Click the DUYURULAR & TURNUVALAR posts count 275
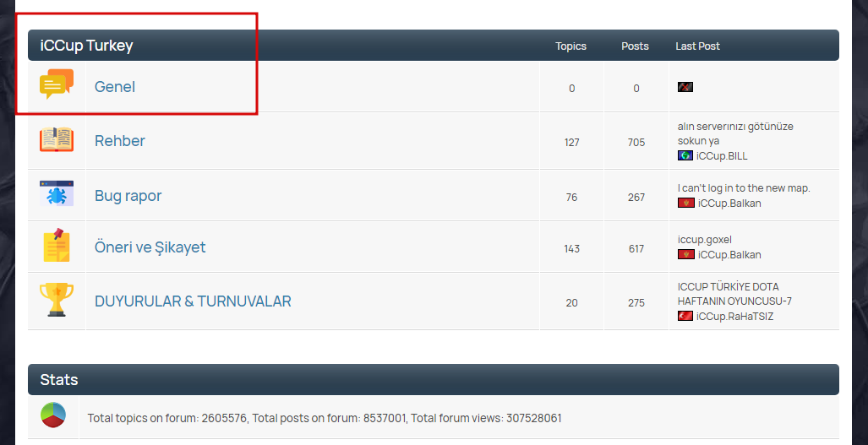 pyautogui.click(x=636, y=303)
